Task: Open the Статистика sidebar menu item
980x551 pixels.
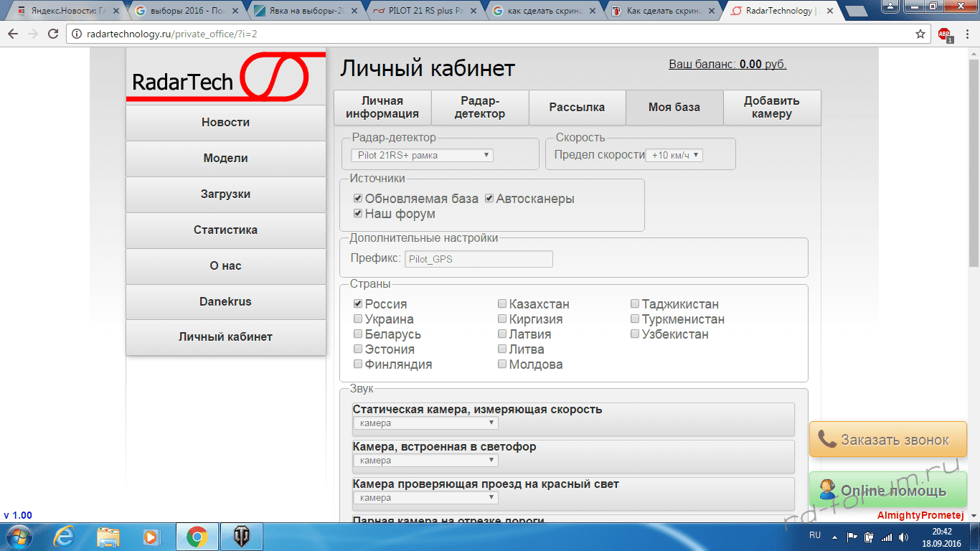Action: [x=225, y=230]
